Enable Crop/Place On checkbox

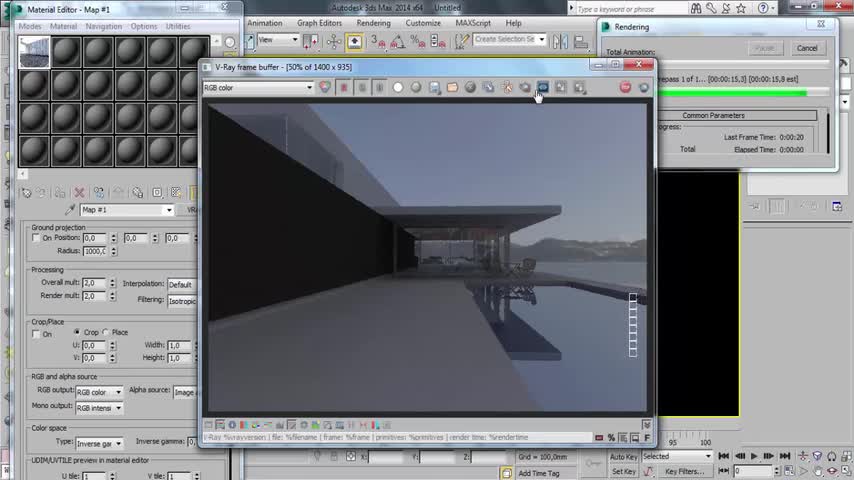pyautogui.click(x=36, y=334)
